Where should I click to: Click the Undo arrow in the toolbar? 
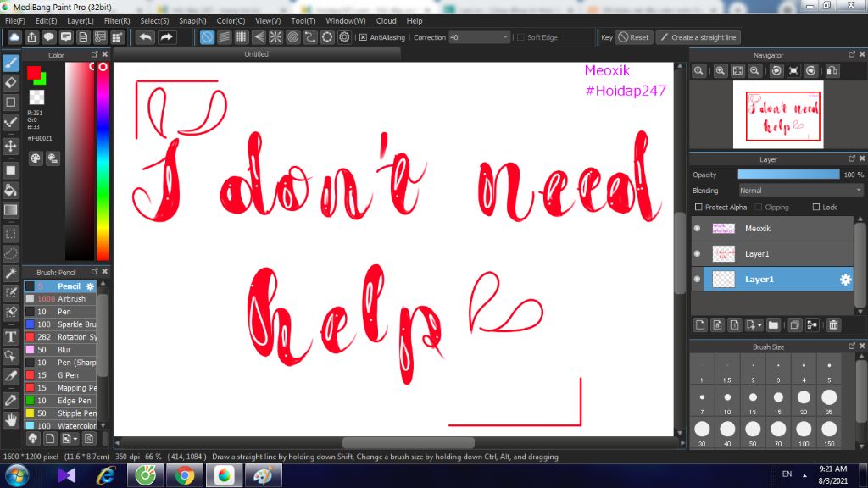click(146, 37)
